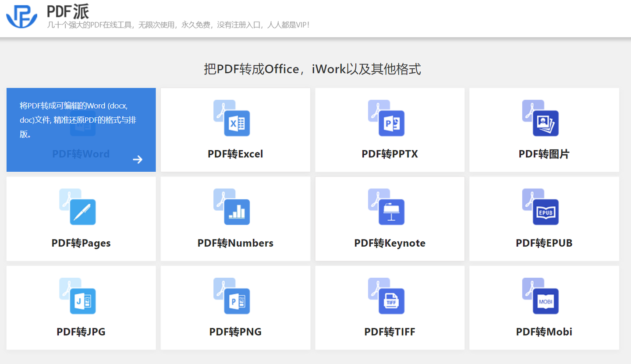
Task: Choose the PDF转Mobi book icon
Action: pyautogui.click(x=540, y=296)
